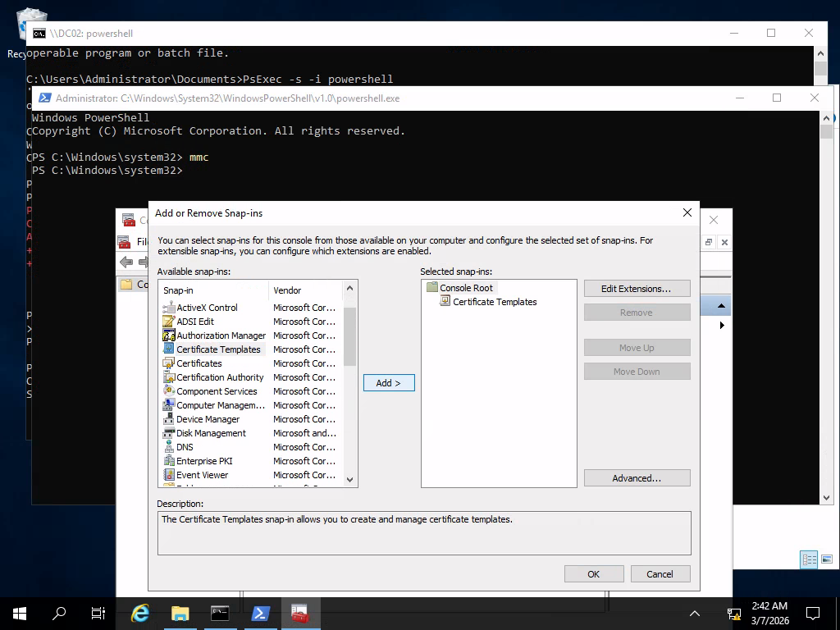Viewport: 840px width, 630px height.
Task: Confirm with the OK button
Action: pos(594,574)
